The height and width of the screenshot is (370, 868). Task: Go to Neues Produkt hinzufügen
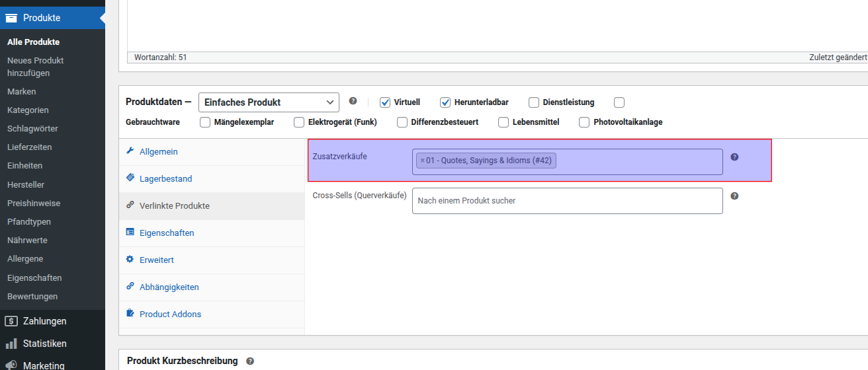(35, 67)
